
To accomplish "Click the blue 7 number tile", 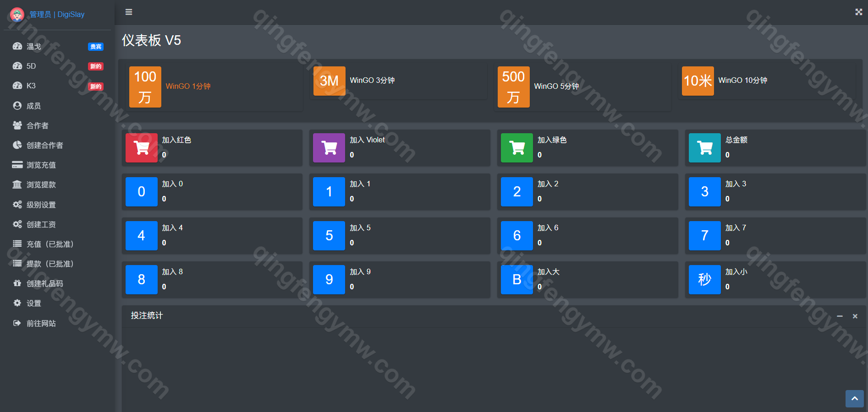I will (x=705, y=236).
